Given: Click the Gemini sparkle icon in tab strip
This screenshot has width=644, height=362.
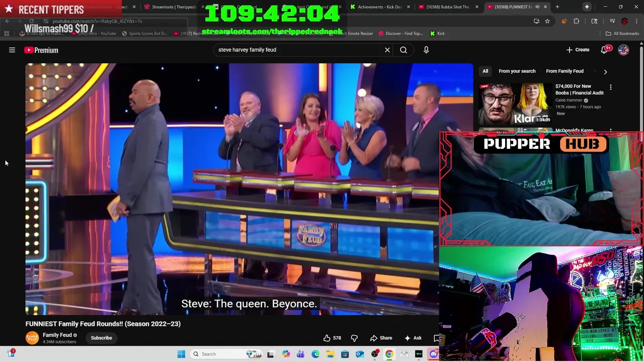Looking at the screenshot, I should tap(587, 7).
